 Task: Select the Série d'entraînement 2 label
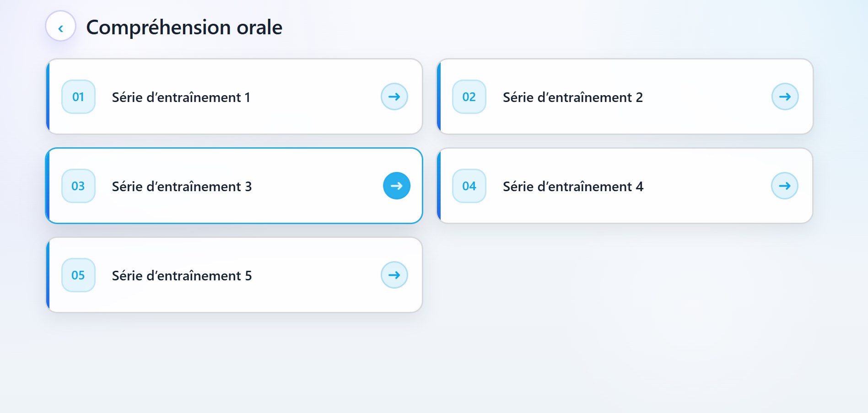point(573,97)
